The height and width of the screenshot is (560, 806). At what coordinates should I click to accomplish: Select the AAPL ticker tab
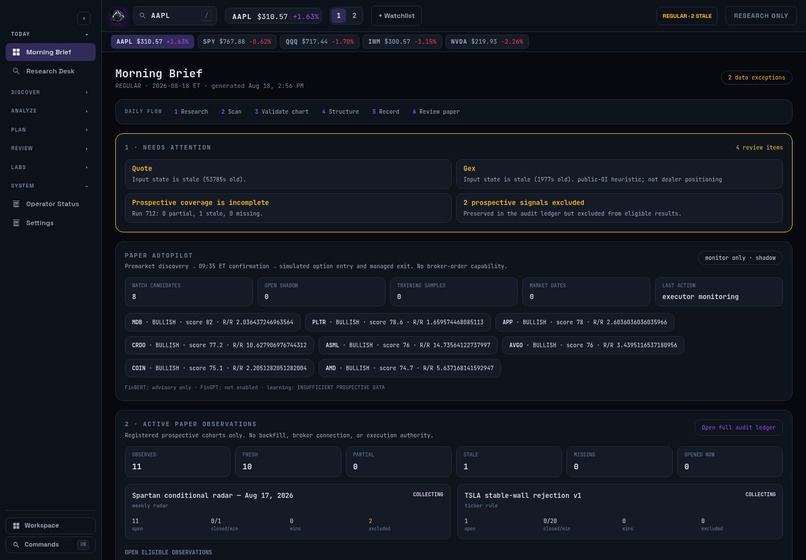pyautogui.click(x=152, y=42)
